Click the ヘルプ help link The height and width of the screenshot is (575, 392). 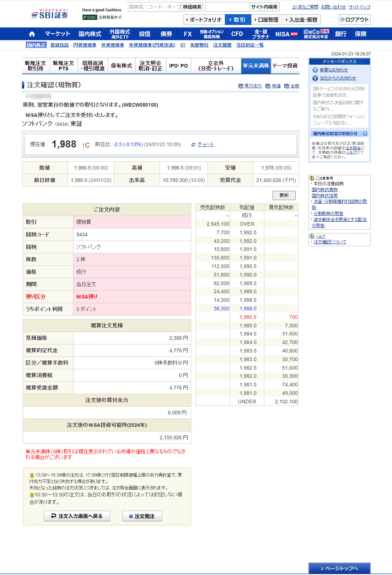320,236
